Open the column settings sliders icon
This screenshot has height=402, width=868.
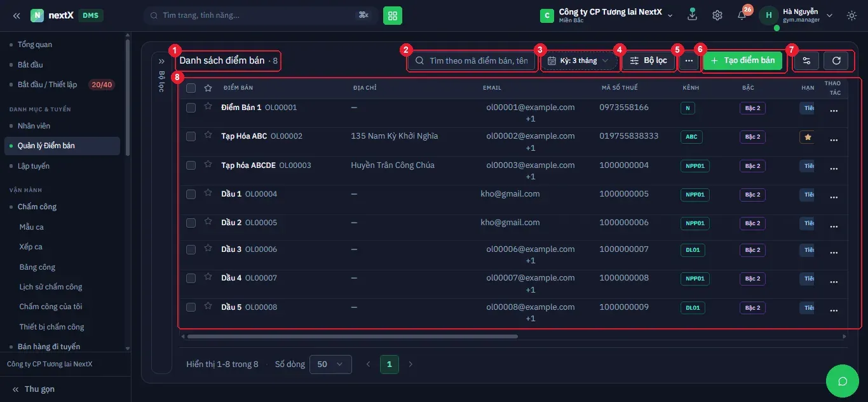point(806,60)
